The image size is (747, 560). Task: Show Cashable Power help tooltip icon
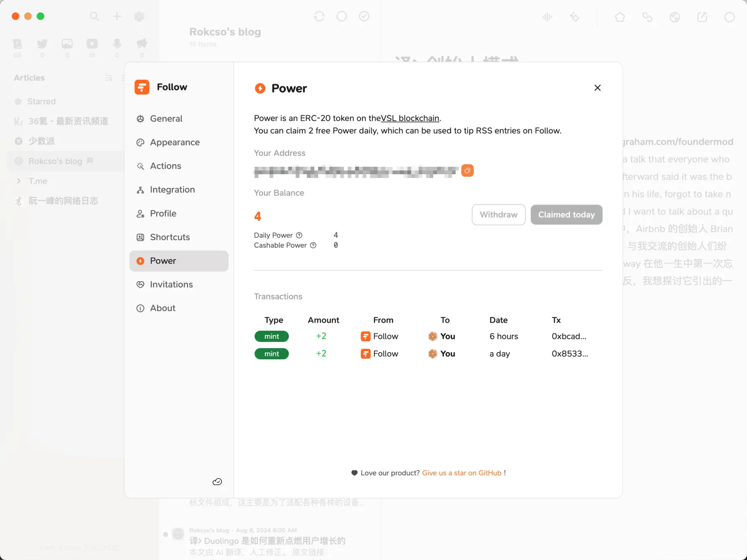(x=313, y=245)
